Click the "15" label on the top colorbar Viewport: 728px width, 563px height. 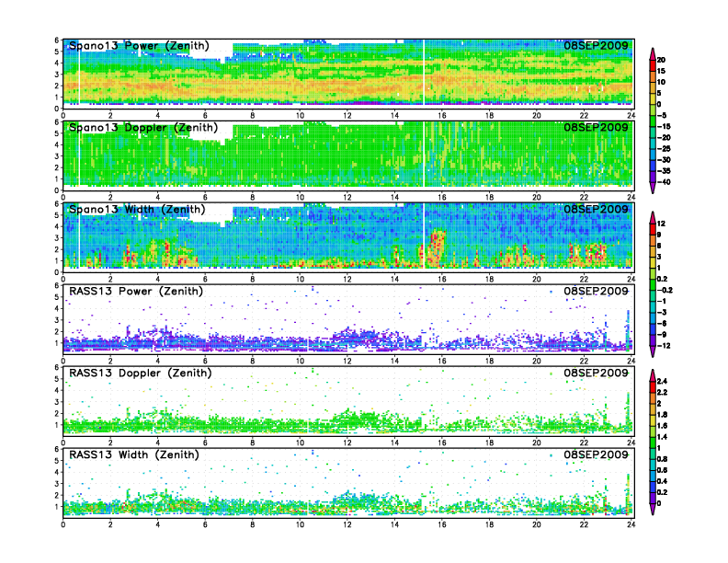[661, 71]
